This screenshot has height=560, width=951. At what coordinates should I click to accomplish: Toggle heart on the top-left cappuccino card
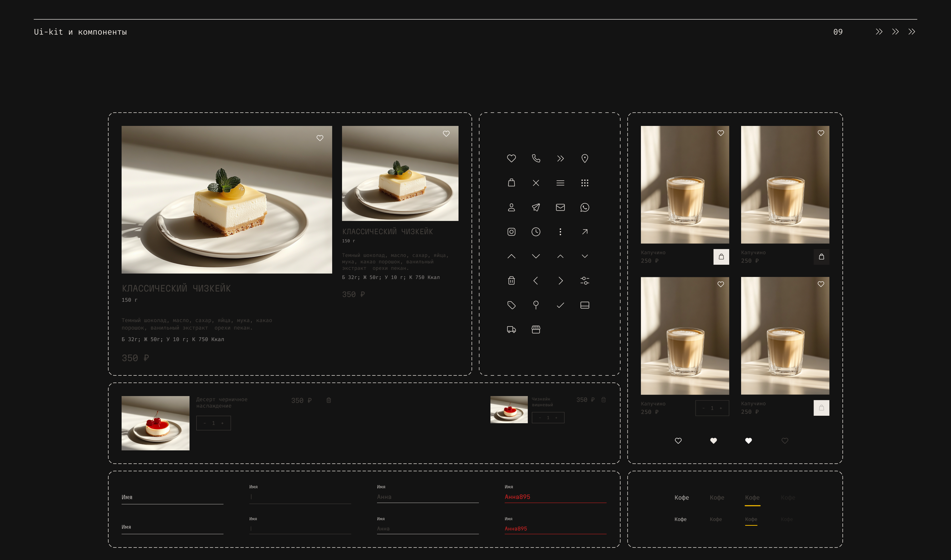click(720, 133)
